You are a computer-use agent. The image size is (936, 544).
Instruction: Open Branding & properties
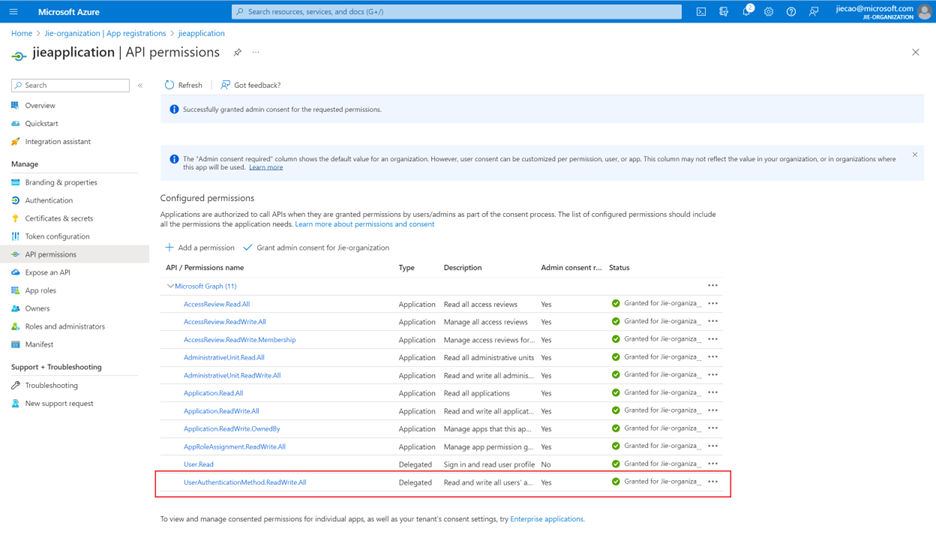pyautogui.click(x=61, y=183)
